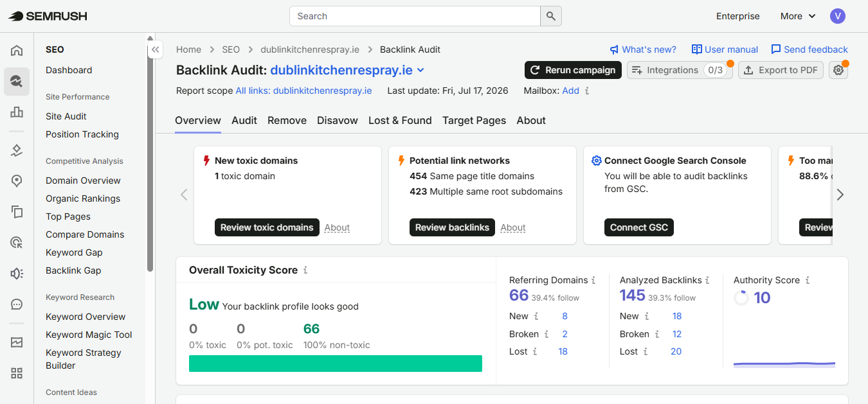Click the search magnifier button

[x=551, y=16]
